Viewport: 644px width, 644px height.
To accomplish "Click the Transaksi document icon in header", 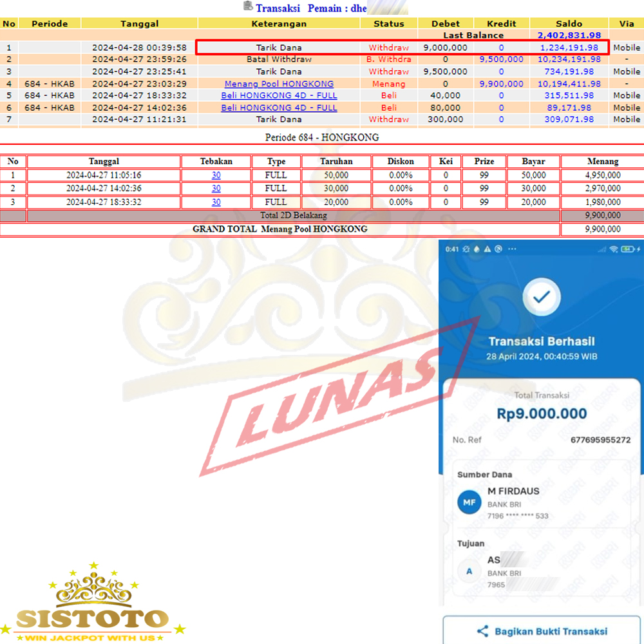I will (x=248, y=6).
